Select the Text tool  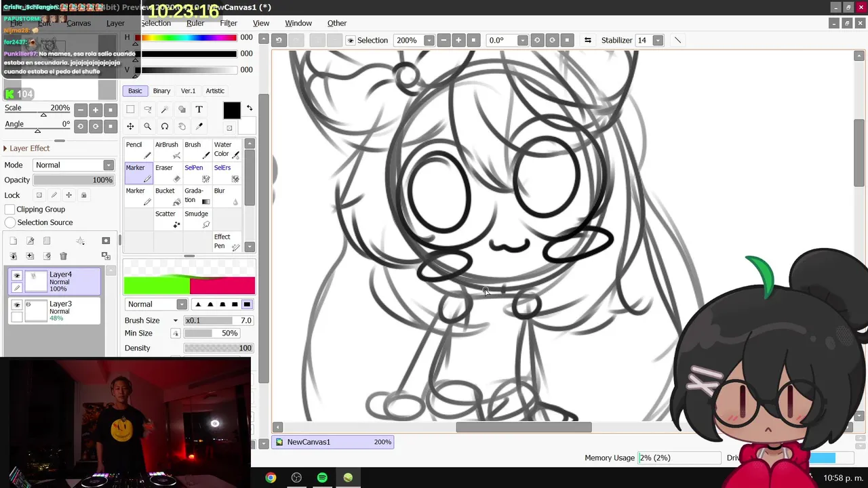point(199,109)
